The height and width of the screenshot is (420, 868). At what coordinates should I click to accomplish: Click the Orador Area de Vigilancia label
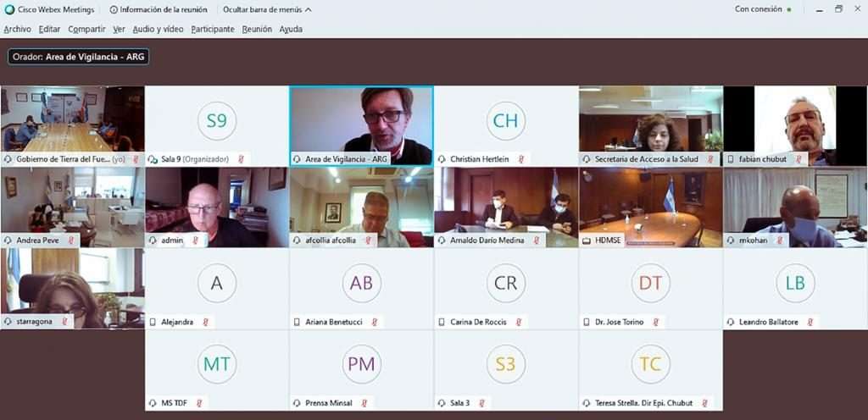click(x=78, y=57)
